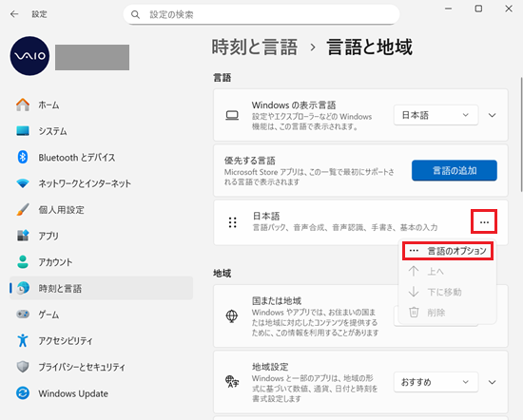Click the Bluetooth icon in the sidebar
This screenshot has height=420, width=523.
23,157
